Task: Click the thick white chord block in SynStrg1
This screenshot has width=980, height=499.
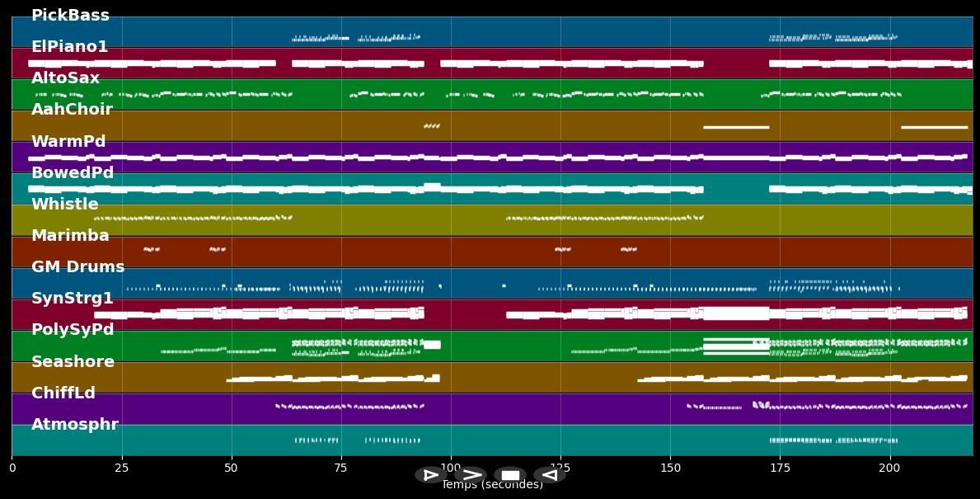Action: (735, 313)
